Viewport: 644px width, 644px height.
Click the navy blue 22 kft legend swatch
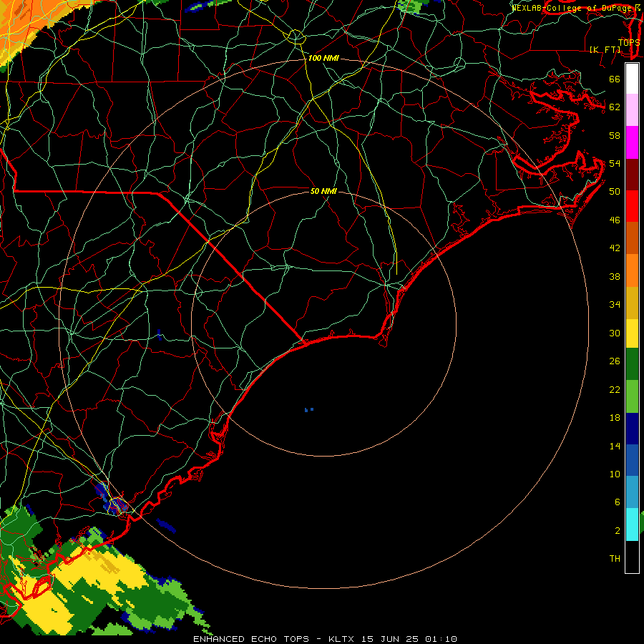pos(632,429)
